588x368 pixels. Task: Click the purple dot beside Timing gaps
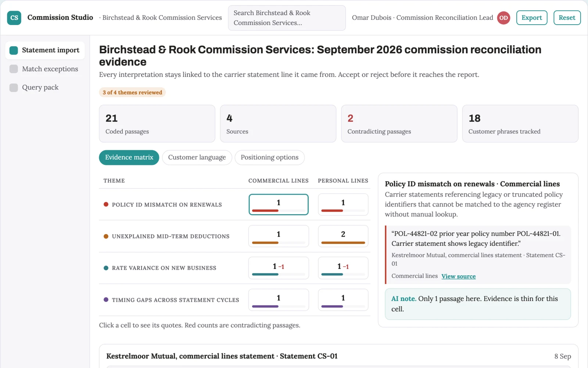(x=106, y=300)
